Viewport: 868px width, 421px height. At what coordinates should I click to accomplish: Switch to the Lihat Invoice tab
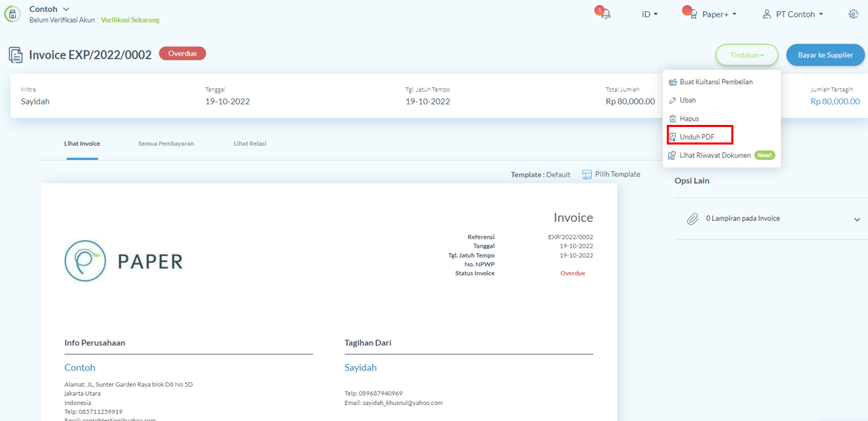pyautogui.click(x=82, y=144)
